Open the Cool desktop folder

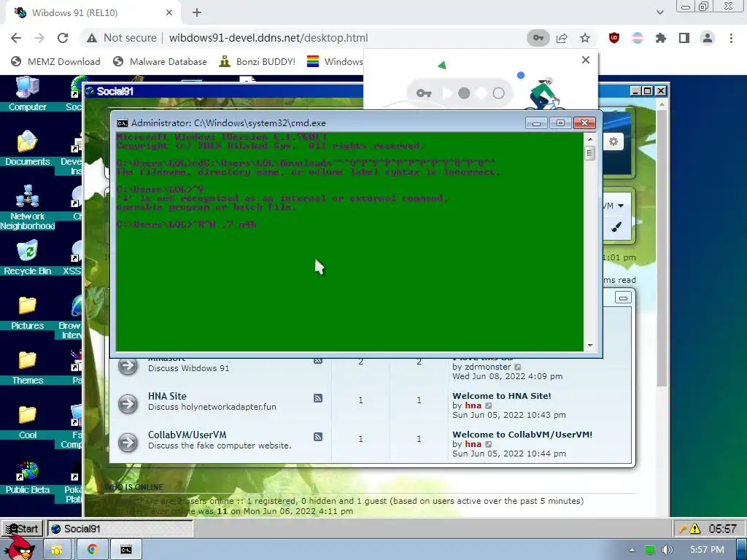[27, 422]
